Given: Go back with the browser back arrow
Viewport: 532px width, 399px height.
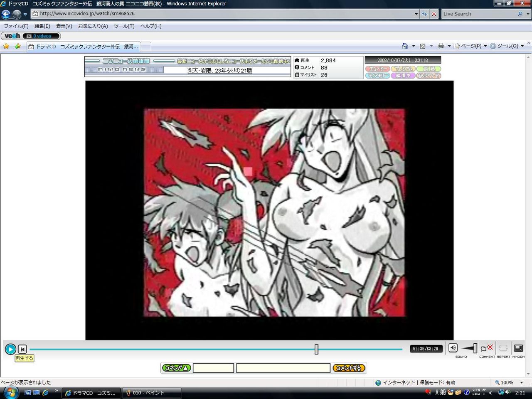Looking at the screenshot, I should 6,14.
